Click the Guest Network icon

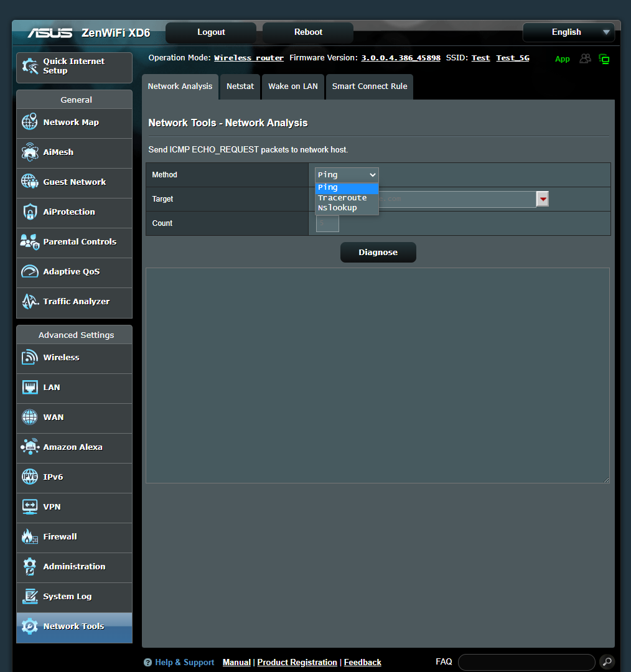pyautogui.click(x=30, y=182)
